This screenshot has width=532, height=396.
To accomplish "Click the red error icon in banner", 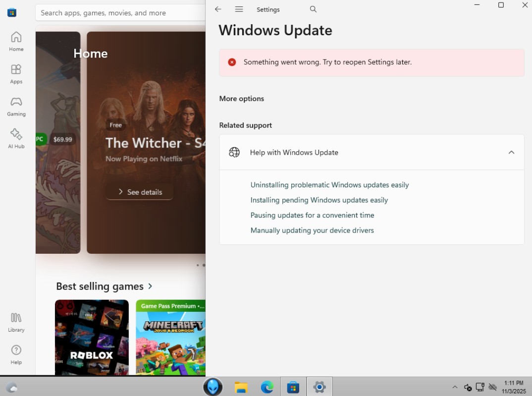I will tap(232, 62).
